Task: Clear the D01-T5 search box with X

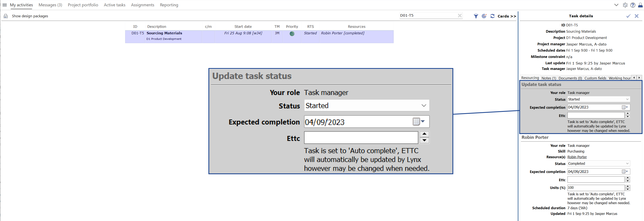Action: click(459, 16)
